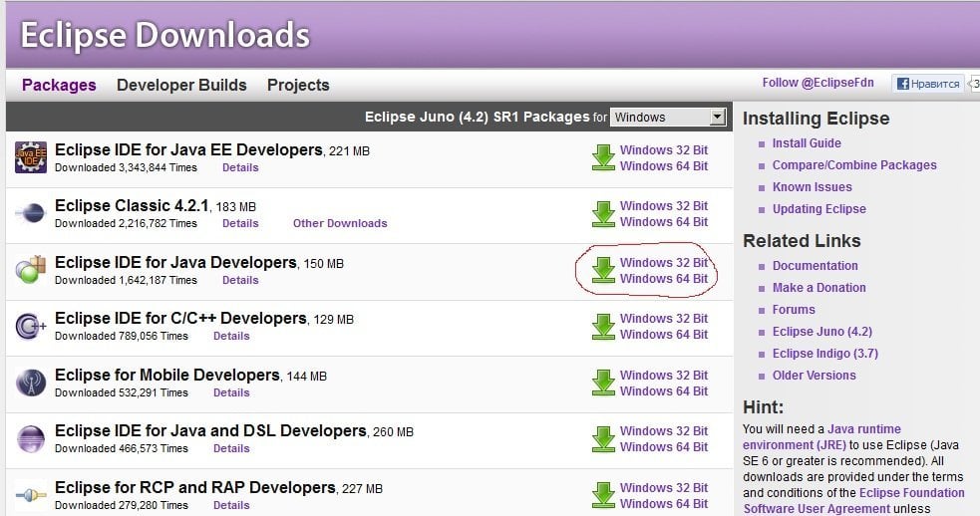Click green download arrow for C/C++ Developers

[x=603, y=326]
